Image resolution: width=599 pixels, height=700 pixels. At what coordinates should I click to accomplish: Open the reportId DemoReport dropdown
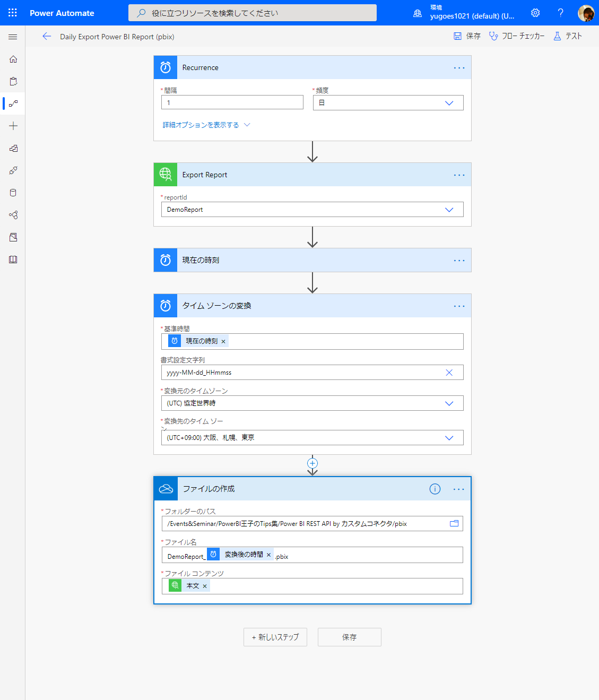click(312, 210)
